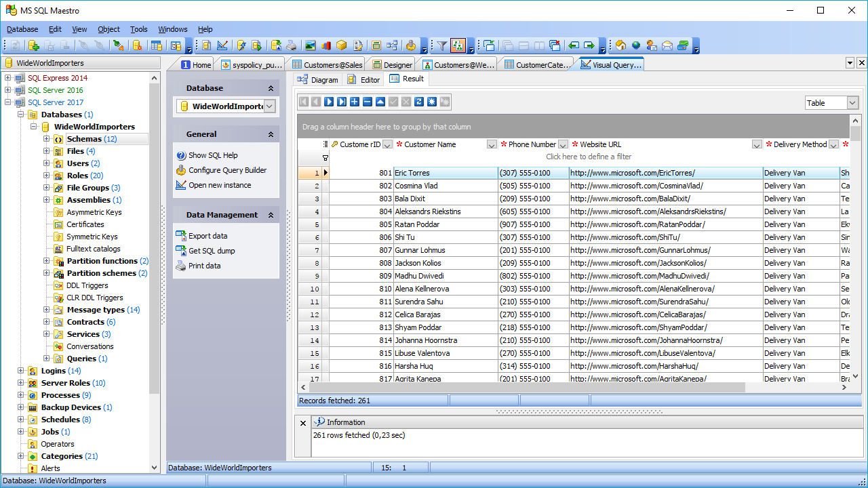Click the Delete record minus button
The image size is (868, 488).
(368, 102)
